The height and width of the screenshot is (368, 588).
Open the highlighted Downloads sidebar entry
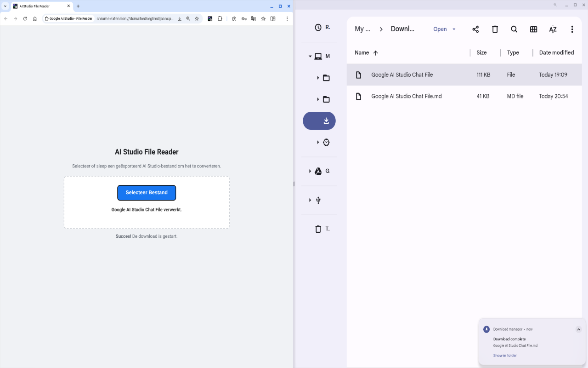(x=319, y=121)
